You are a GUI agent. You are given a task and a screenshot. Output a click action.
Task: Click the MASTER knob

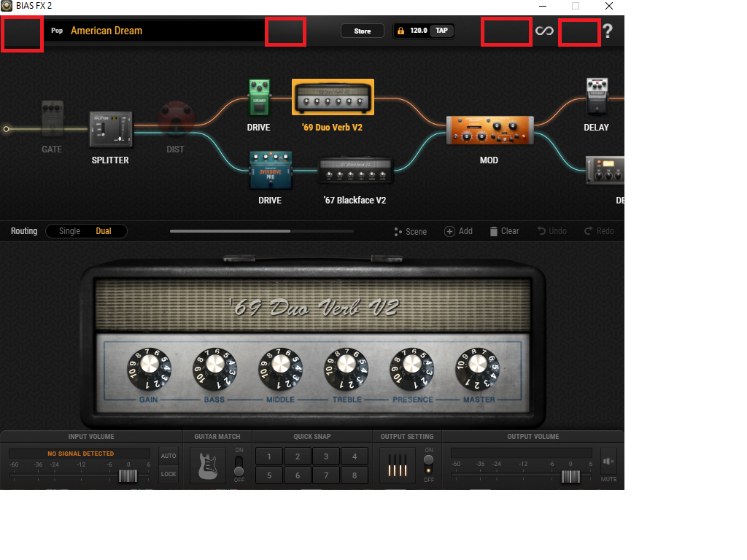point(478,368)
